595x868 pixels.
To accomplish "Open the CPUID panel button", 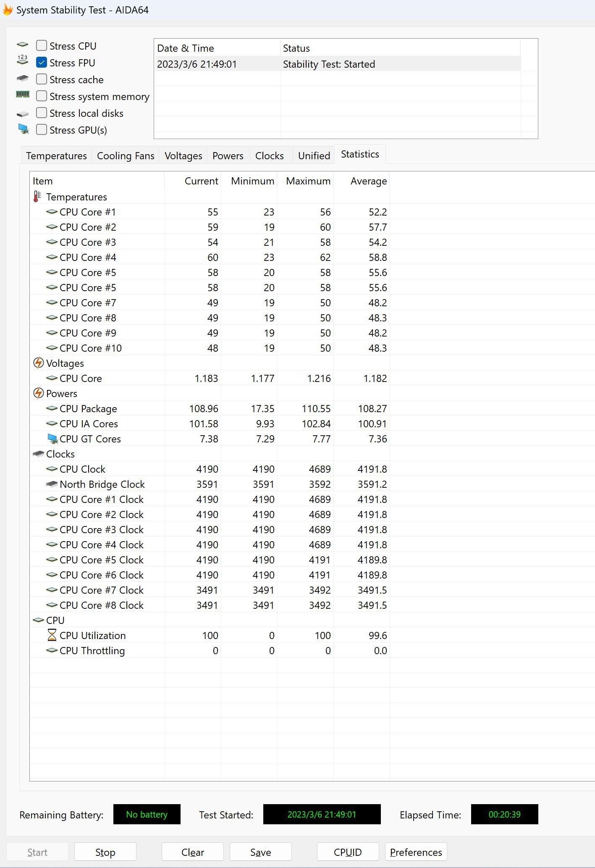I will [348, 852].
